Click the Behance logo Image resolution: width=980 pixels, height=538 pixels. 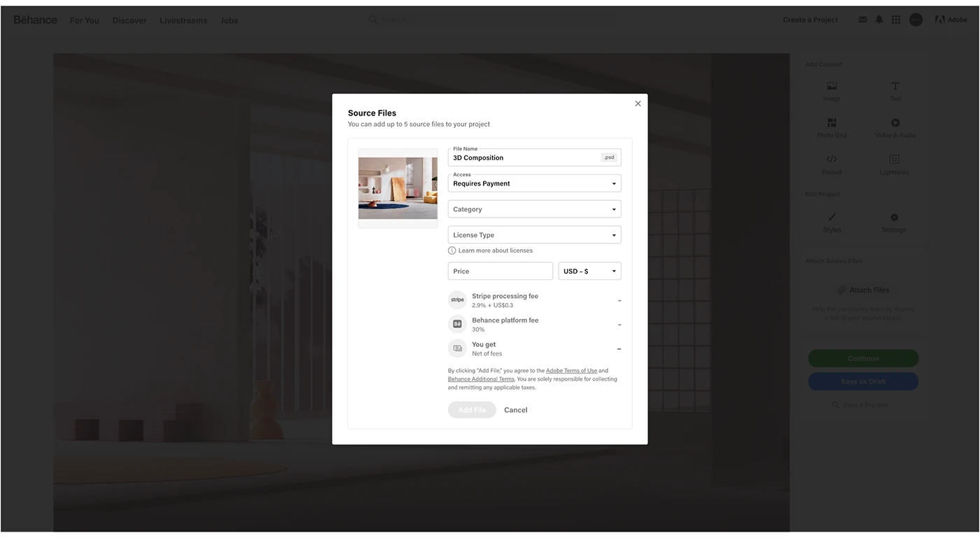[36, 20]
